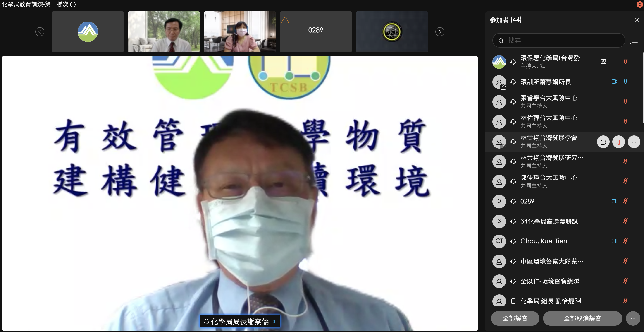This screenshot has height=332, width=644.
Task: Open more options next to unmute all
Action: tap(633, 318)
